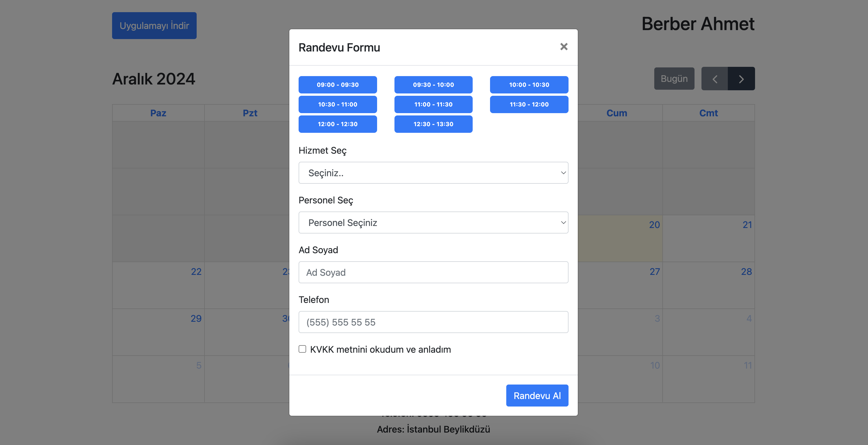This screenshot has width=868, height=445.
Task: Select the 10:30 - 11:00 slot
Action: tap(337, 104)
